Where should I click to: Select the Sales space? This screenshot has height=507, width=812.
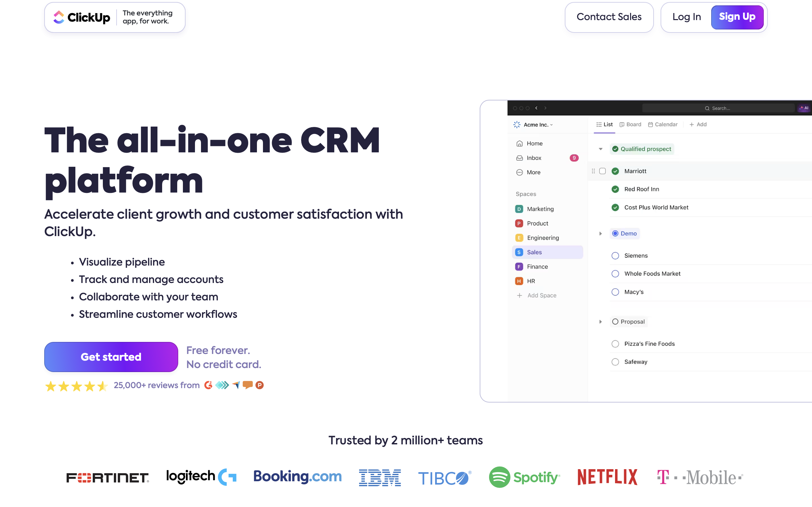[x=547, y=252]
